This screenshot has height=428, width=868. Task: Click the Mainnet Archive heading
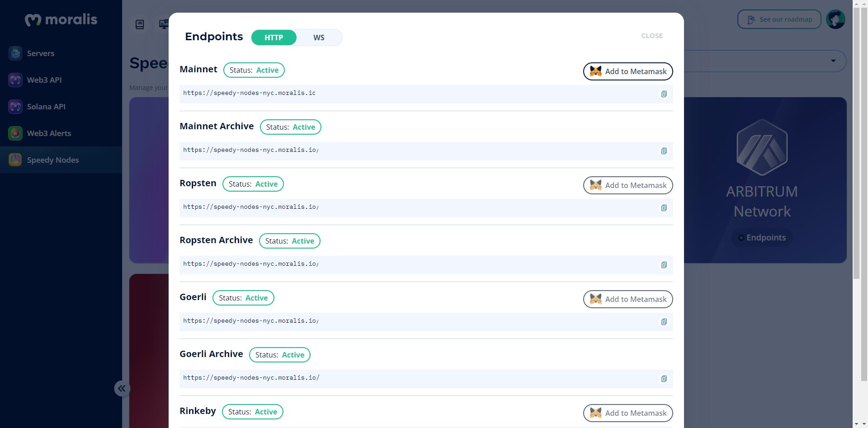217,126
